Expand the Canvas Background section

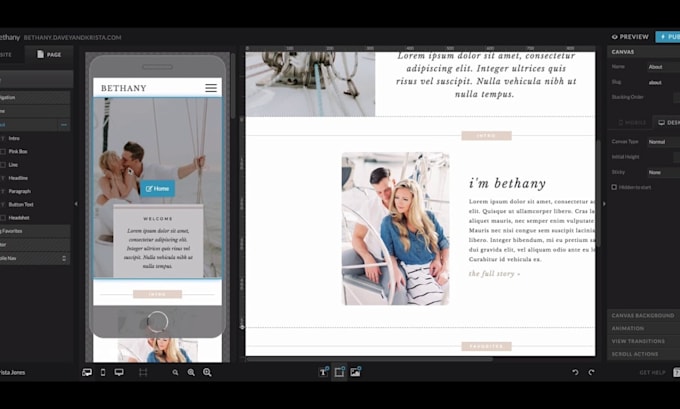pyautogui.click(x=644, y=315)
